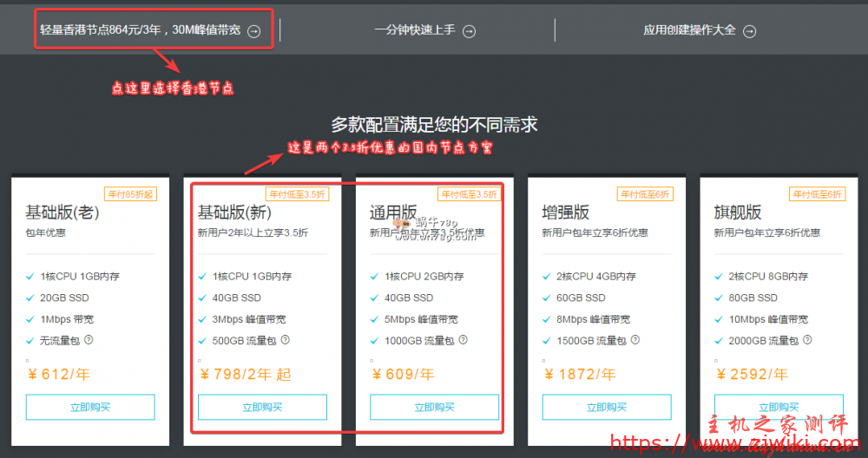This screenshot has width=868, height=458.
Task: Buy the 基础版(新) plan at ¥798/2年
Action: (x=262, y=407)
